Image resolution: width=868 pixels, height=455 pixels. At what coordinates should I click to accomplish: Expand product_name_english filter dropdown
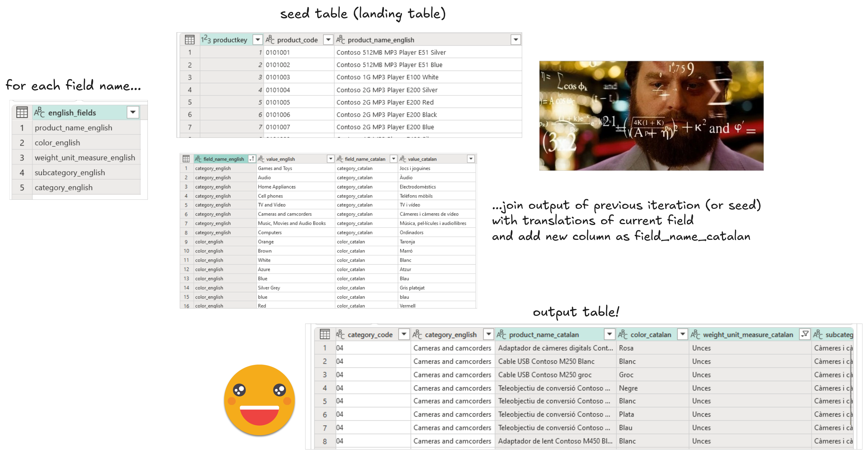(x=515, y=40)
